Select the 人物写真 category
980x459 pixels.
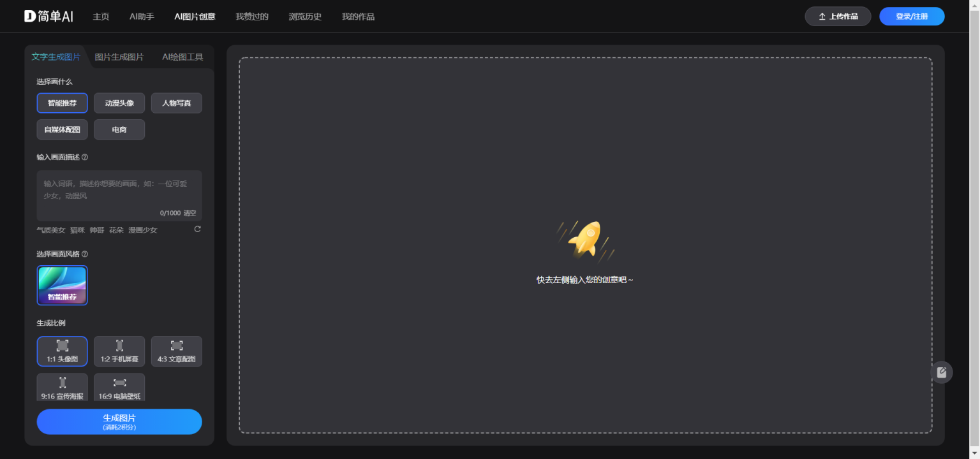[x=177, y=103]
